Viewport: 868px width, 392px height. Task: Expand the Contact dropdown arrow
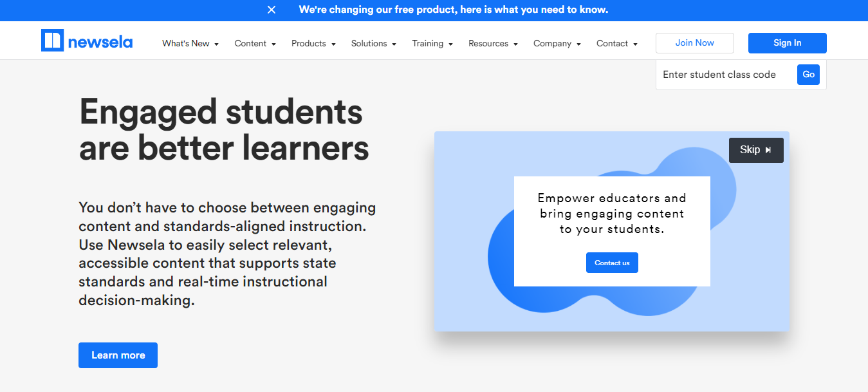635,44
